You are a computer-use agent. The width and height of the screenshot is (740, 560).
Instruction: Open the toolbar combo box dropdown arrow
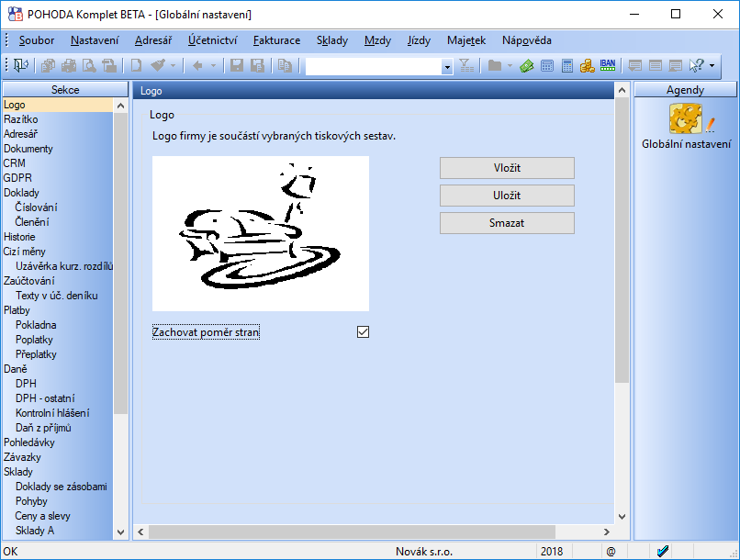click(x=447, y=67)
